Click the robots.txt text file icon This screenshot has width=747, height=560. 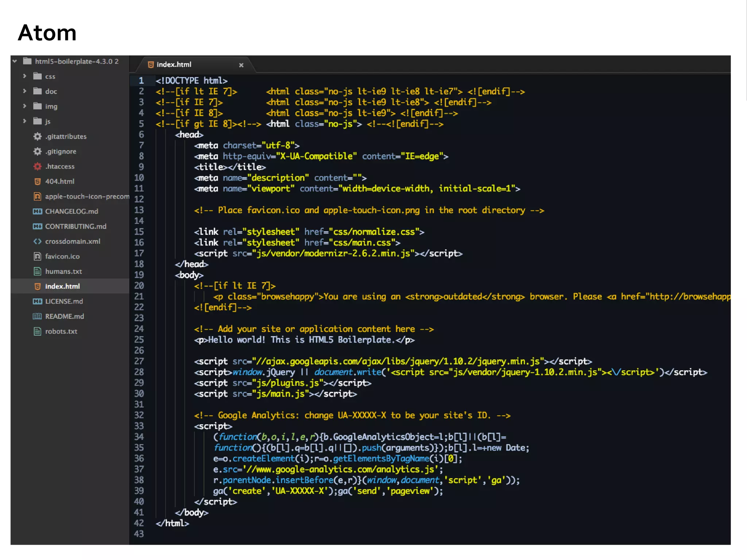(37, 331)
